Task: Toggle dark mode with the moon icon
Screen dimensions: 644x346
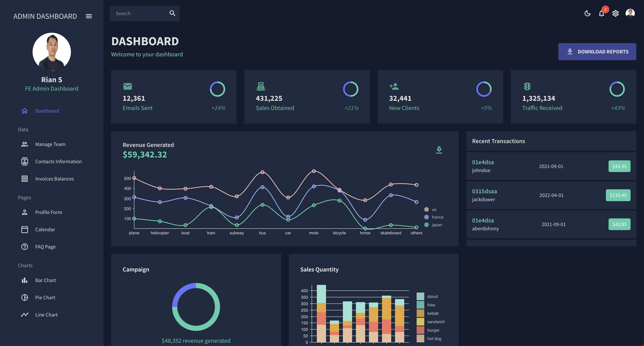Action: point(587,13)
